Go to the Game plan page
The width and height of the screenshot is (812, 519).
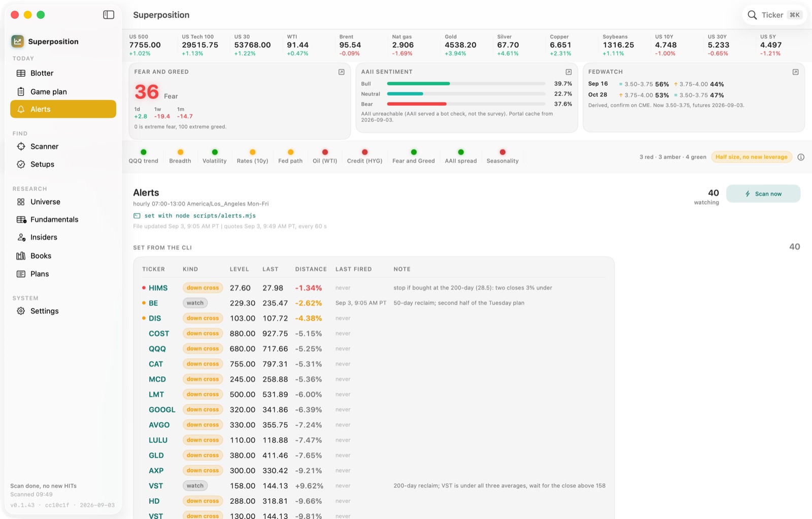click(x=63, y=91)
